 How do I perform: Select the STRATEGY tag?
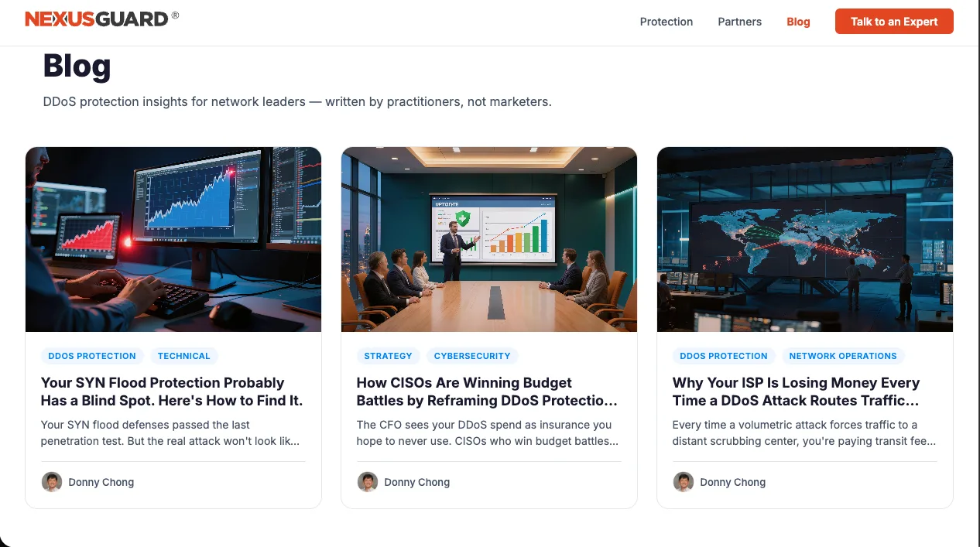click(x=388, y=356)
